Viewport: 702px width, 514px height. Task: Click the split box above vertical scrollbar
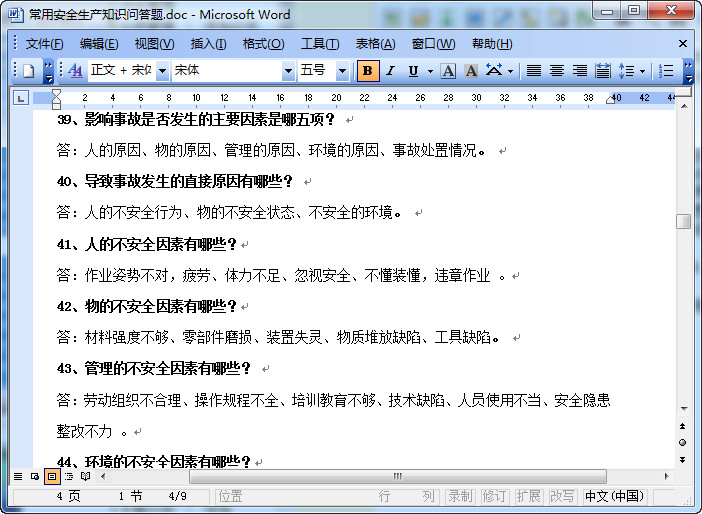click(684, 92)
